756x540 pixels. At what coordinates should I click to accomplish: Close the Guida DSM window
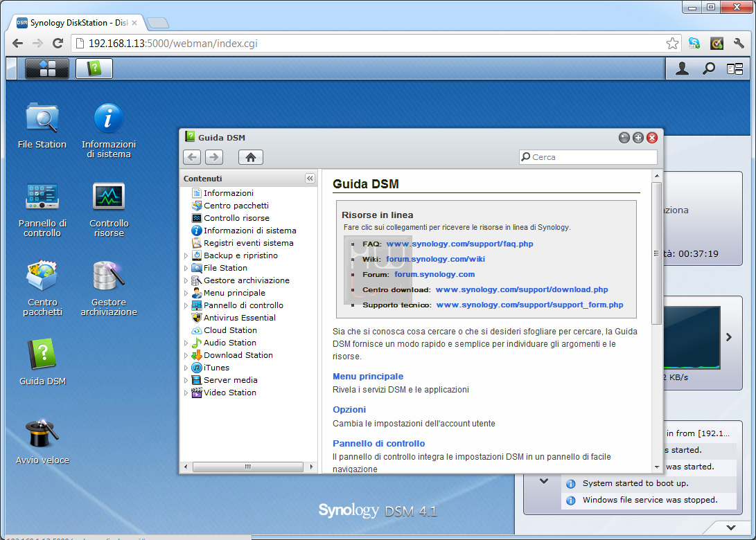tap(652, 138)
